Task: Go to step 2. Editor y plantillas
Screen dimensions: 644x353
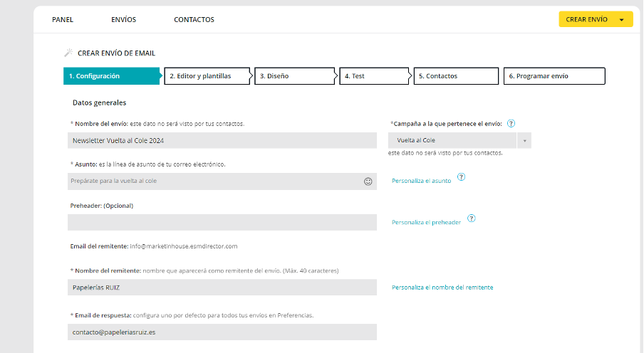Action: (x=207, y=76)
